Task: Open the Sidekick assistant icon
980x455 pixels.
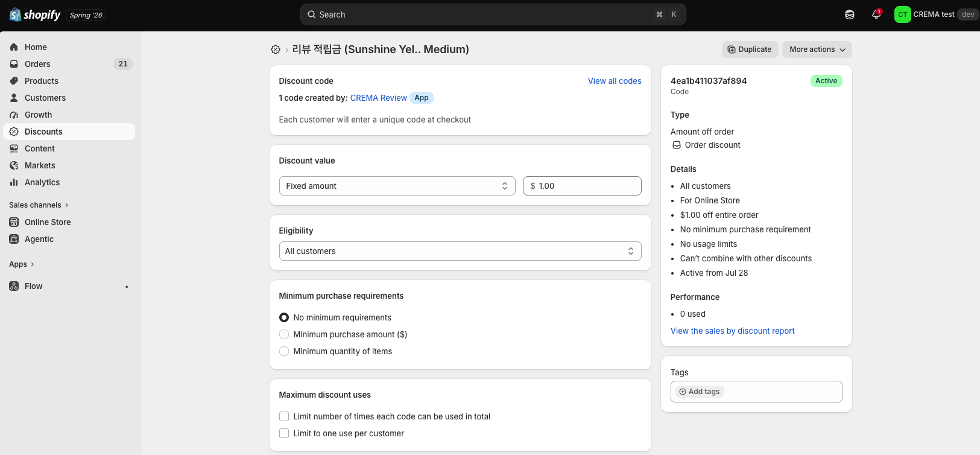Action: click(850, 14)
